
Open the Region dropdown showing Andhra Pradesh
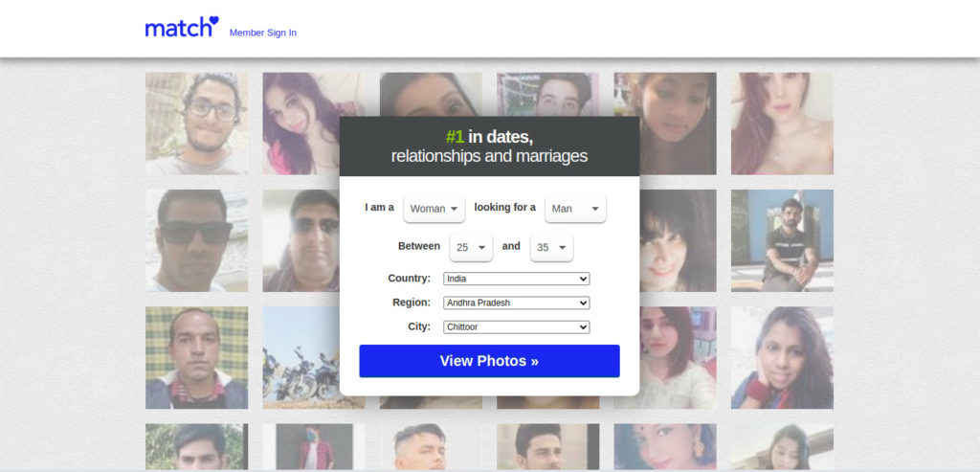coord(516,303)
